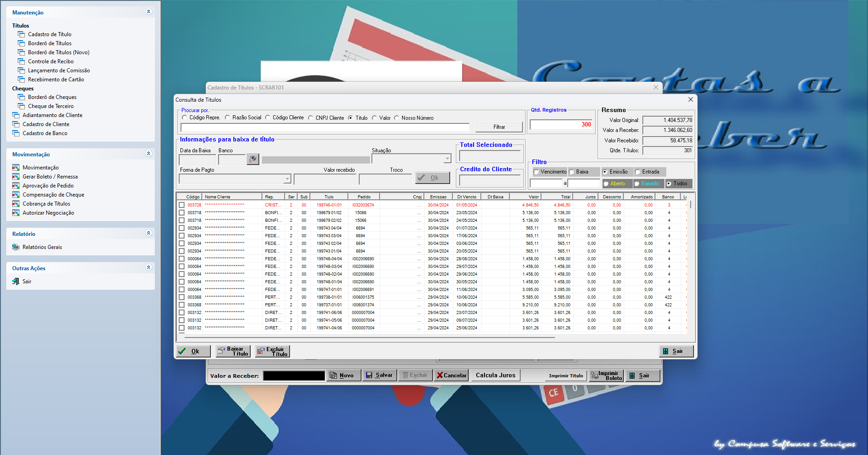
Task: Open Compensação de Cheque icon
Action: click(x=16, y=195)
